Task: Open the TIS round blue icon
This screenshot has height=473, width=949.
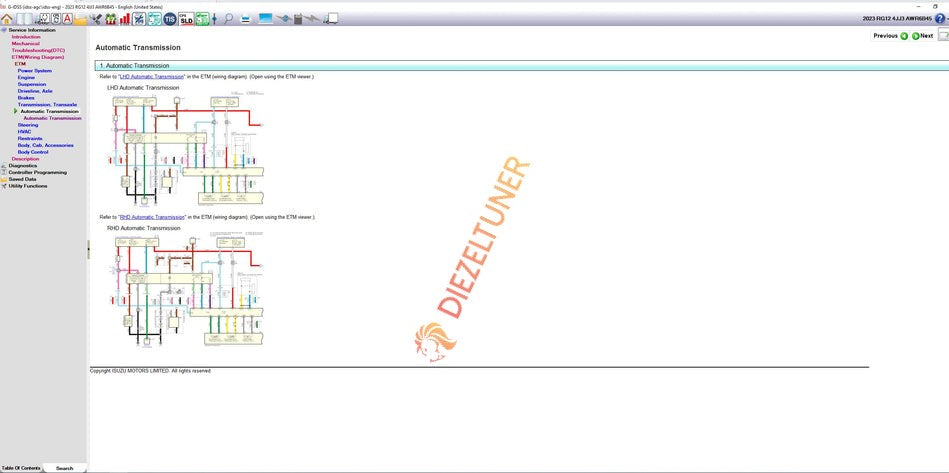Action: click(170, 19)
